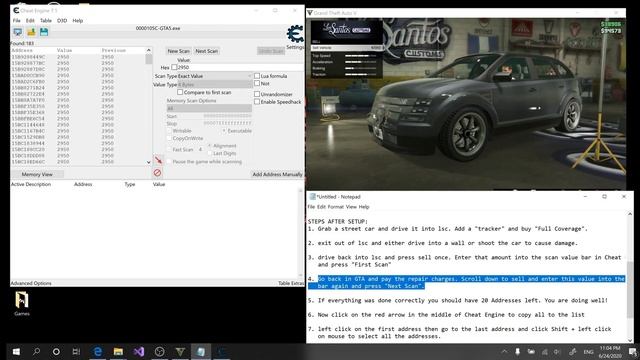Click the open cheat table folder icon

tap(31, 32)
